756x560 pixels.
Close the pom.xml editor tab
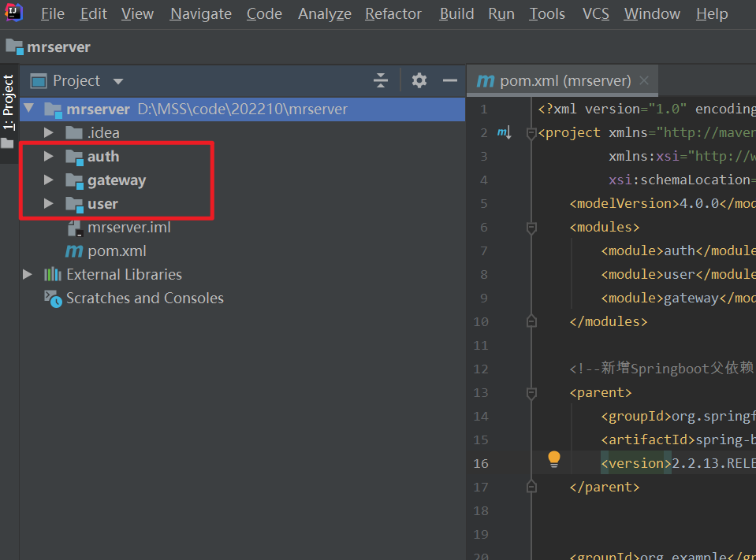pyautogui.click(x=644, y=80)
